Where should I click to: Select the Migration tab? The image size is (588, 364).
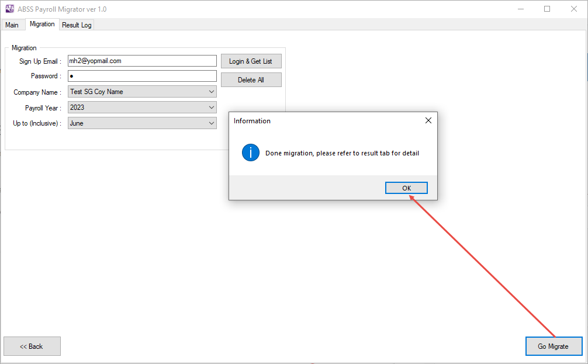pos(42,24)
